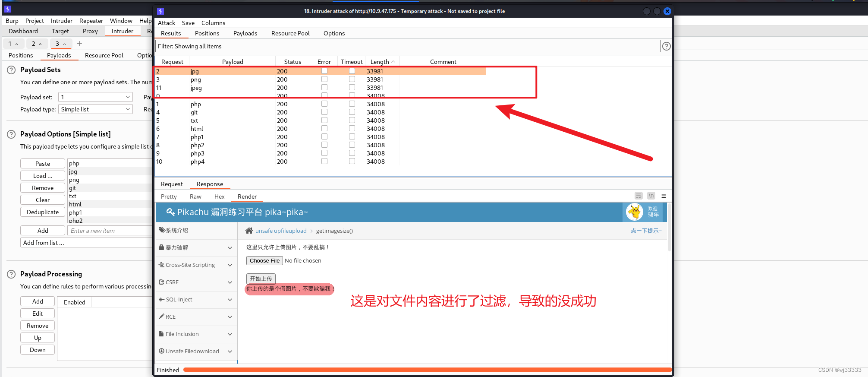The width and height of the screenshot is (868, 377).
Task: Toggle Timeout checkbox for the php3 row
Action: pos(352,153)
